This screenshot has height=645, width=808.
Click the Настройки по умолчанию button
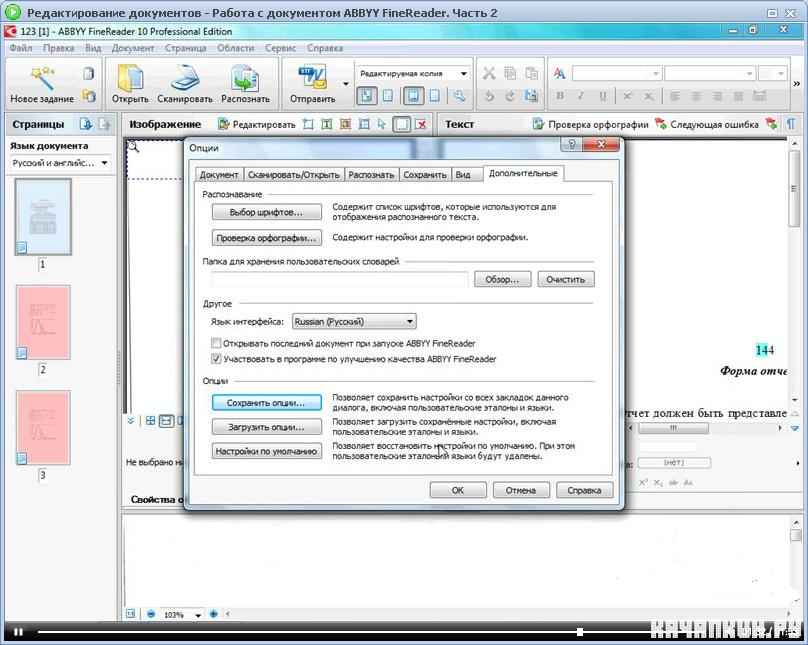click(x=266, y=451)
